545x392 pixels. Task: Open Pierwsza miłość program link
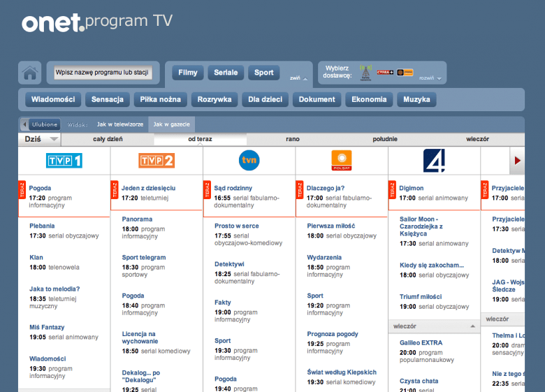pos(331,226)
